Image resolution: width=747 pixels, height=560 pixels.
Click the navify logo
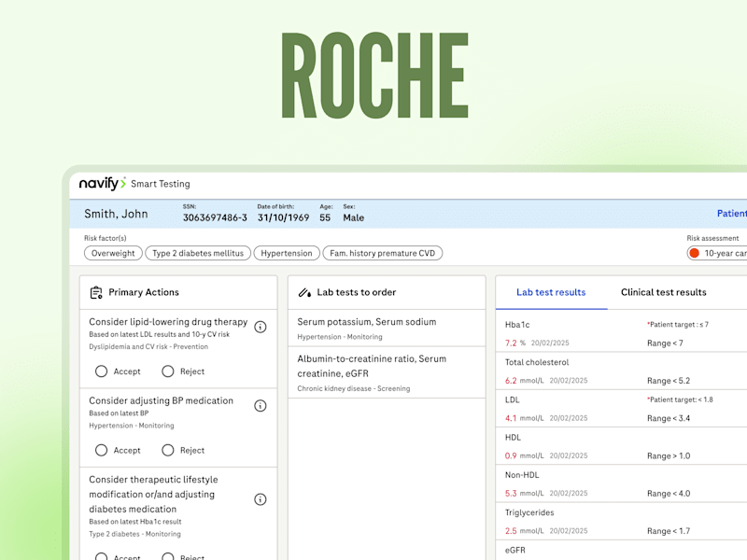[x=103, y=183]
